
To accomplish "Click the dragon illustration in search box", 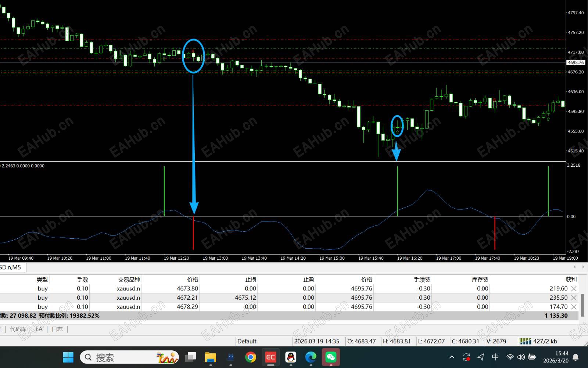I will (x=167, y=357).
